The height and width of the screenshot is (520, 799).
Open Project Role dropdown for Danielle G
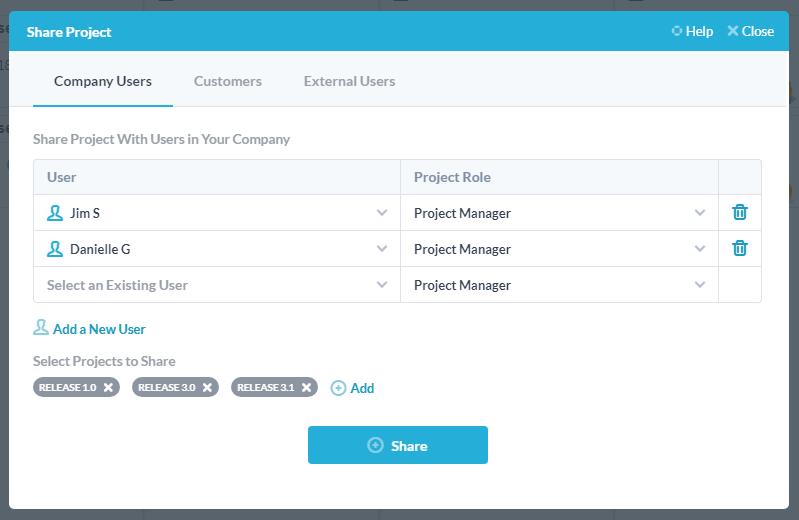tap(560, 249)
